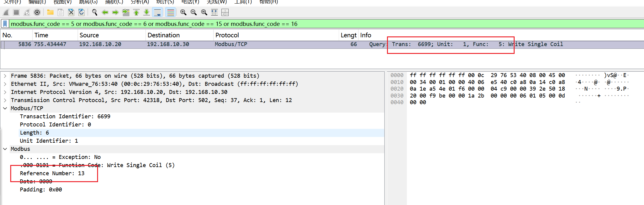Open the 统计(S) menu
Viewport: 644px width, 205px height.
[x=165, y=2]
